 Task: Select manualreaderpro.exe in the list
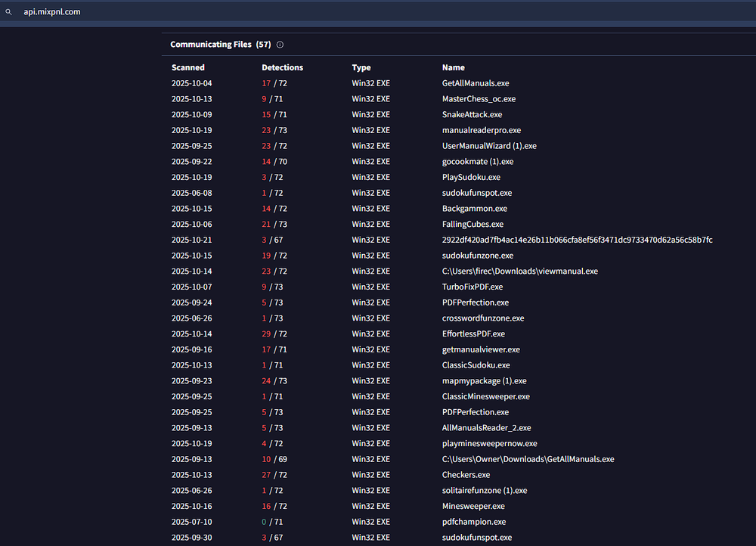(481, 130)
